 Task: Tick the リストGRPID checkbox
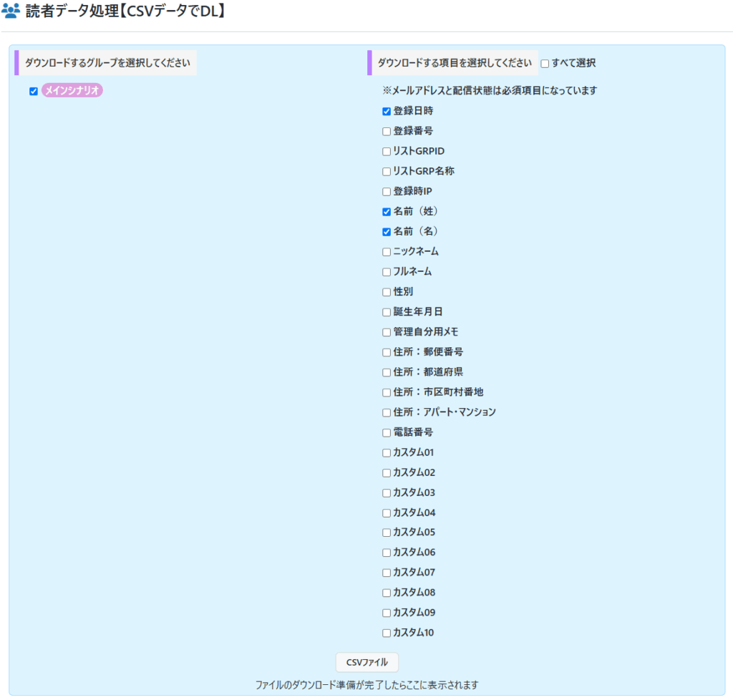(x=387, y=152)
